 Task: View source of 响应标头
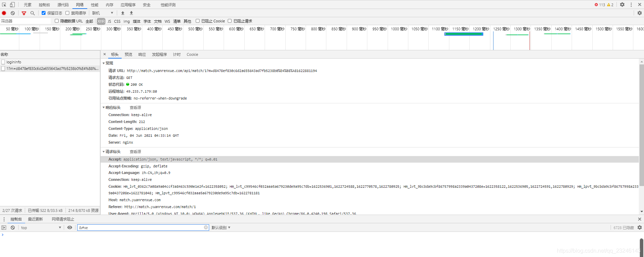click(x=135, y=108)
